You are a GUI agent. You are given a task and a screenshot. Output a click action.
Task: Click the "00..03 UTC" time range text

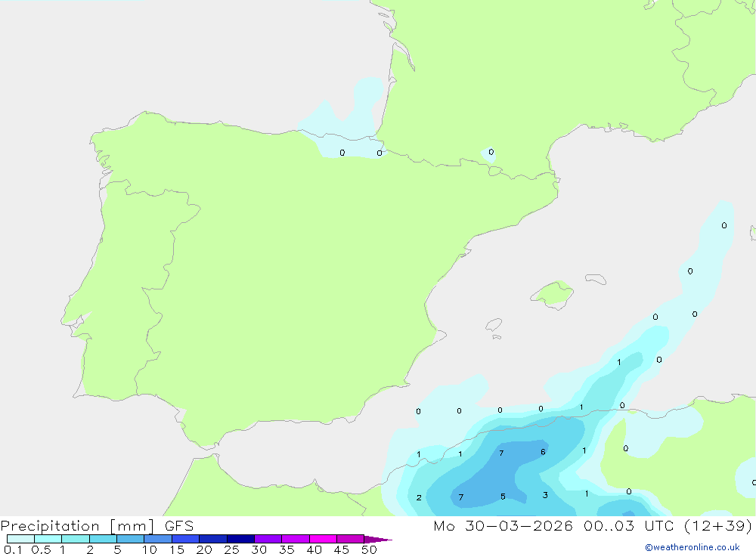628,526
